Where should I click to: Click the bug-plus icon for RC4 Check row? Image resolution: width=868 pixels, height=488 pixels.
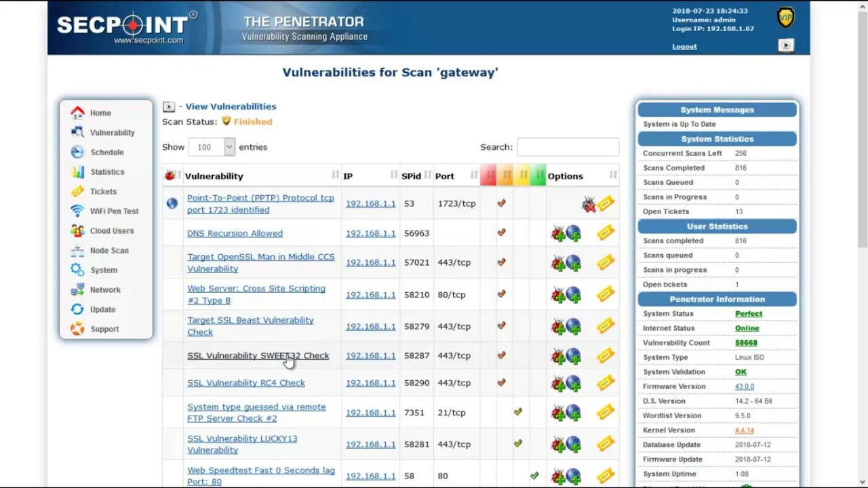click(x=558, y=384)
